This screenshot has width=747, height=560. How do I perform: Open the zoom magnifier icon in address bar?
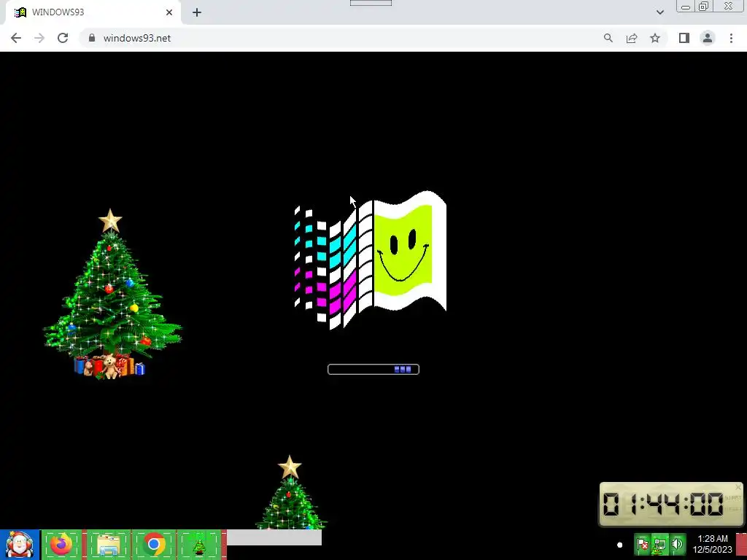pyautogui.click(x=608, y=38)
